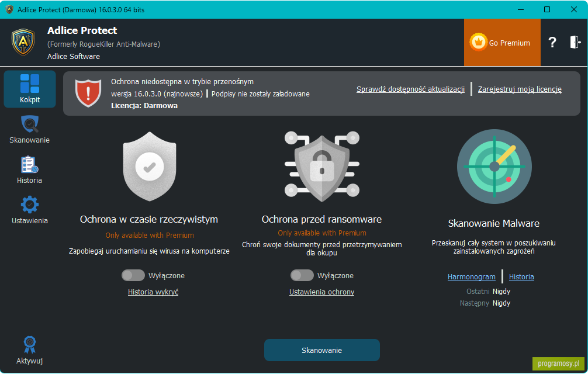Screen dimensions: 588x374
Task: Open the Skanowanie magnifier sidebar icon
Action: [x=30, y=124]
